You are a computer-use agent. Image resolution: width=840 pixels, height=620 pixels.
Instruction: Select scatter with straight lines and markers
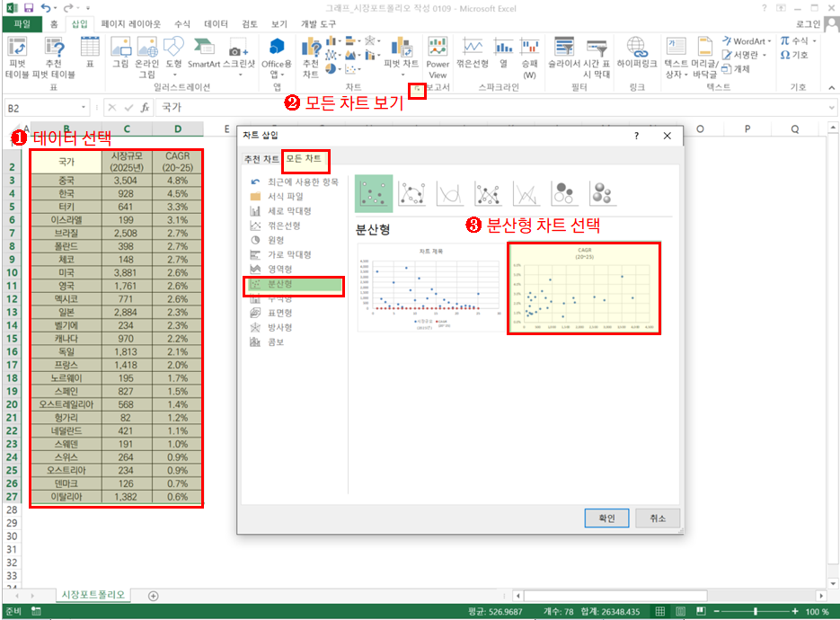[488, 193]
